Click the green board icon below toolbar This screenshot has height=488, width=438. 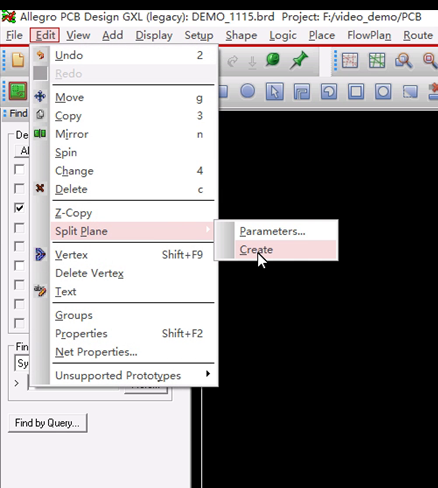pos(18,91)
